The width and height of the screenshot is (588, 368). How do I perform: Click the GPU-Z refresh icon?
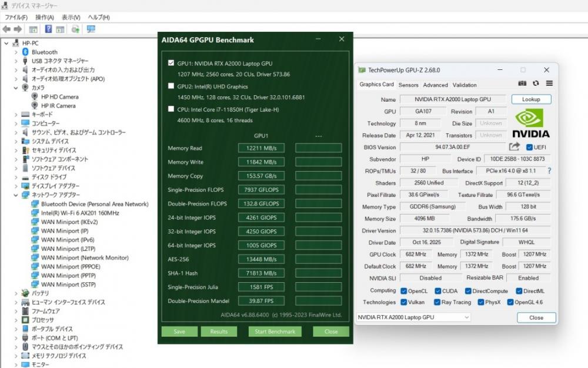536,84
